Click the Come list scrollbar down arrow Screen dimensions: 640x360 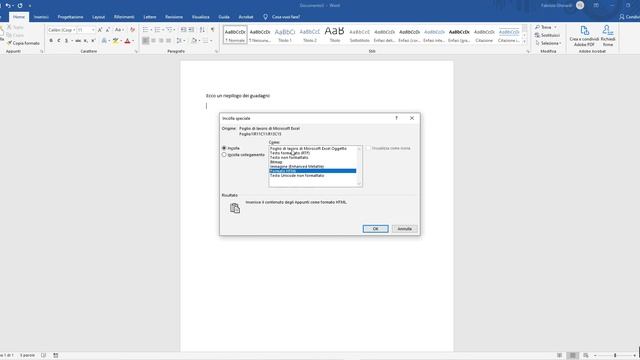tap(359, 184)
